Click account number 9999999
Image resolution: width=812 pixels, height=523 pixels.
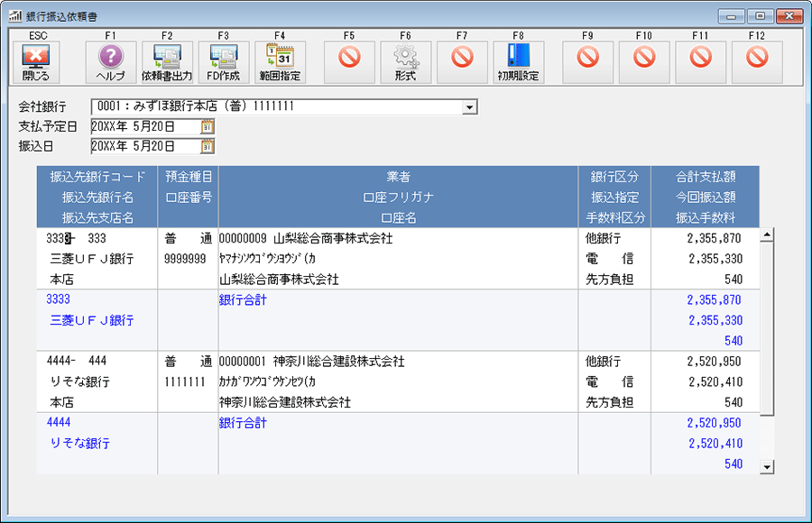pos(185,259)
